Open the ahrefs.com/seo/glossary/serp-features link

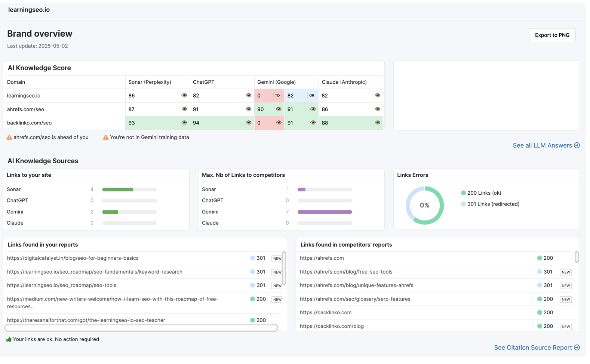pyautogui.click(x=355, y=299)
